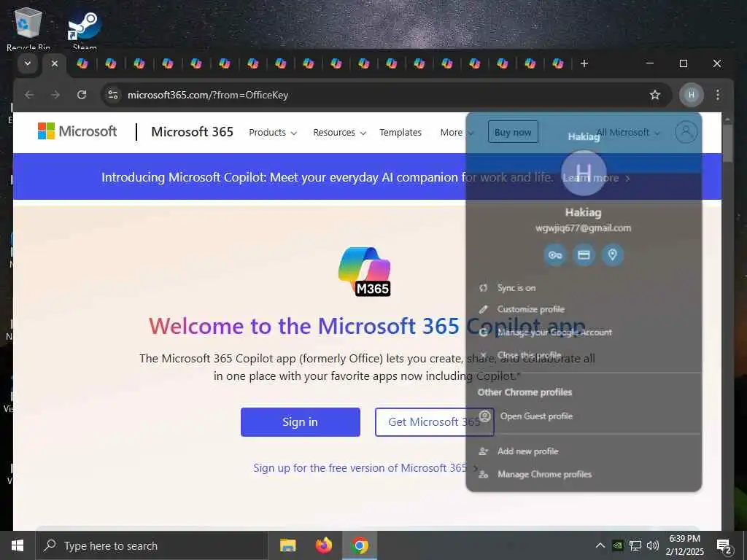Close the active browser tab
This screenshot has width=747, height=560.
55,63
